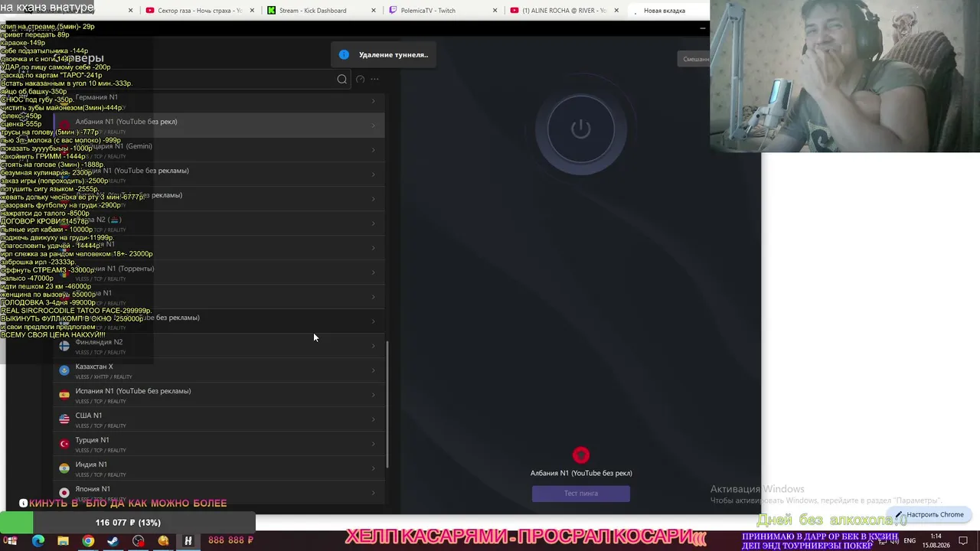The height and width of the screenshot is (551, 980).
Task: Expand the Финляндия N2 server chevron
Action: 374,346
